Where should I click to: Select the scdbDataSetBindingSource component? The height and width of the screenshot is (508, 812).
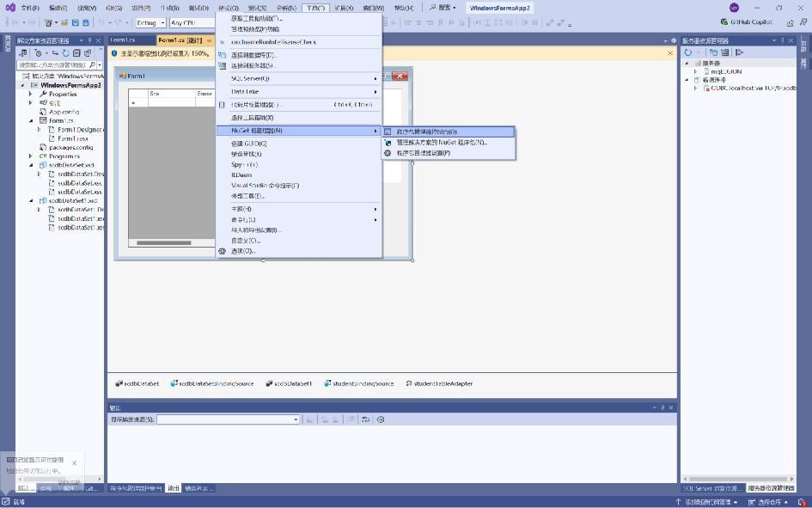pos(212,383)
